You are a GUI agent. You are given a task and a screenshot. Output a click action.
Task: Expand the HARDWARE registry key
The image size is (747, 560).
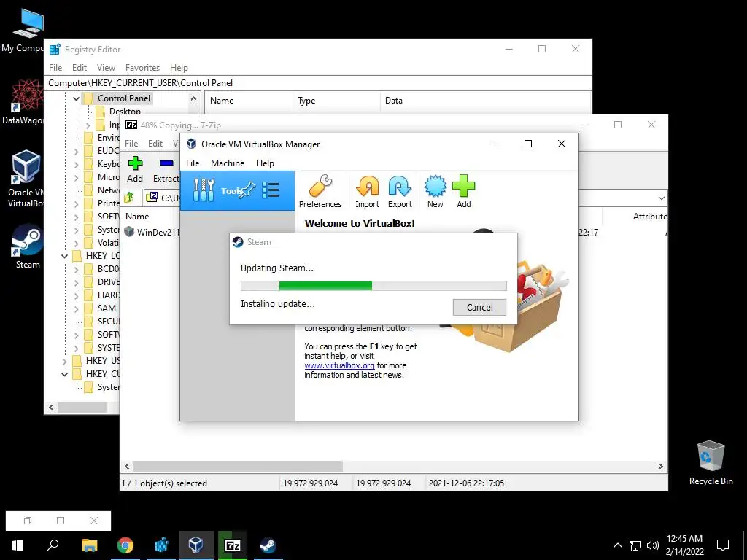pos(76,295)
